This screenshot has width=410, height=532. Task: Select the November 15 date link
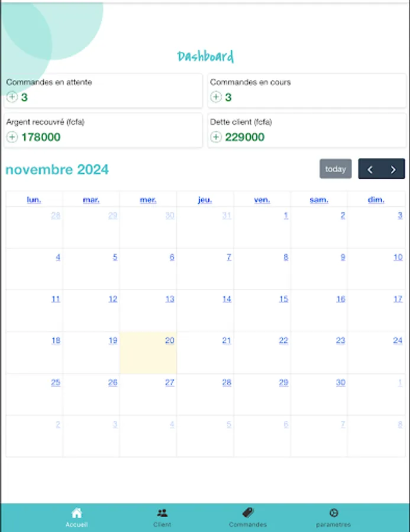point(283,299)
